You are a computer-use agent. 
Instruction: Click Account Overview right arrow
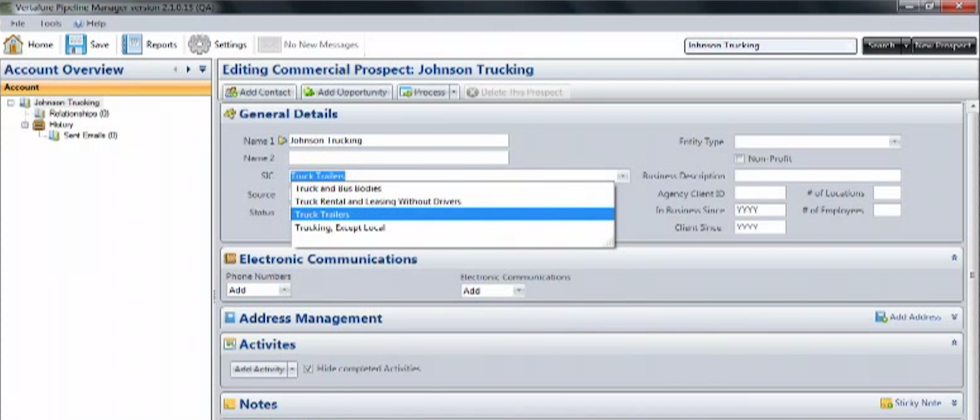pyautogui.click(x=188, y=69)
